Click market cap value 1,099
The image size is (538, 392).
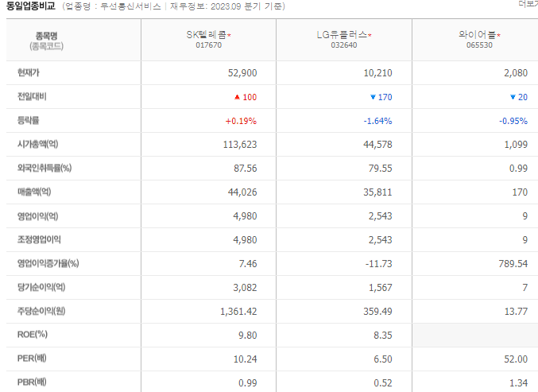tap(516, 145)
